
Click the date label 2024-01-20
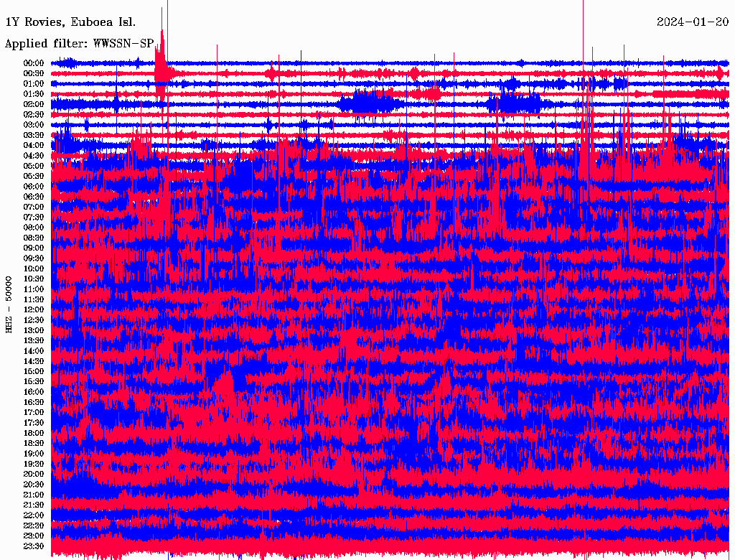[693, 22]
